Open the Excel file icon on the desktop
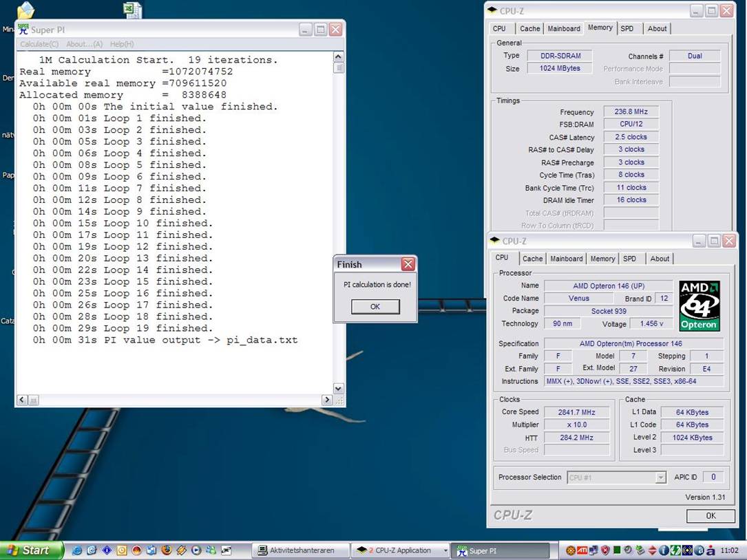The height and width of the screenshot is (560, 747). 132,10
